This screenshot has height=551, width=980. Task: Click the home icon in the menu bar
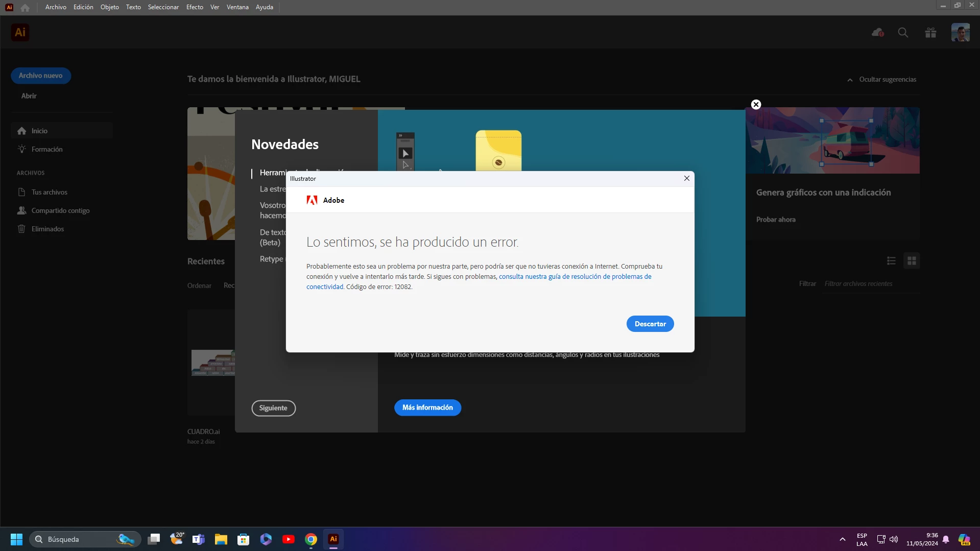tap(25, 7)
